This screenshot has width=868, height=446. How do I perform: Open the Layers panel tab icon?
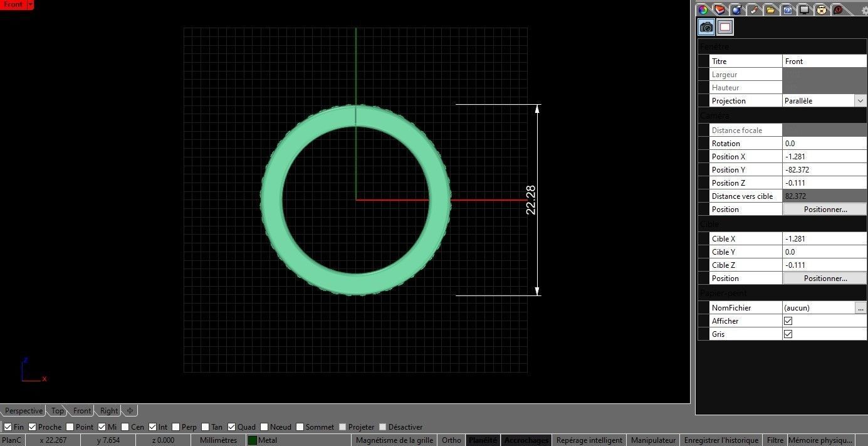pyautogui.click(x=720, y=9)
